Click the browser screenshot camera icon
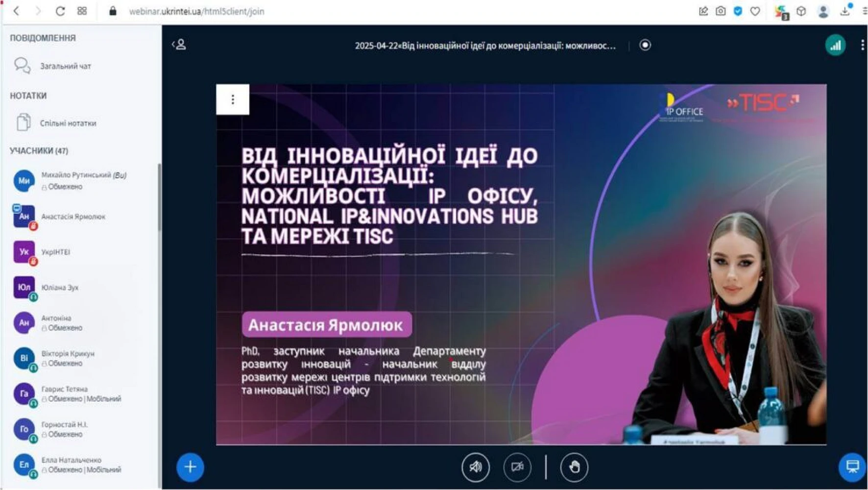 coord(721,11)
